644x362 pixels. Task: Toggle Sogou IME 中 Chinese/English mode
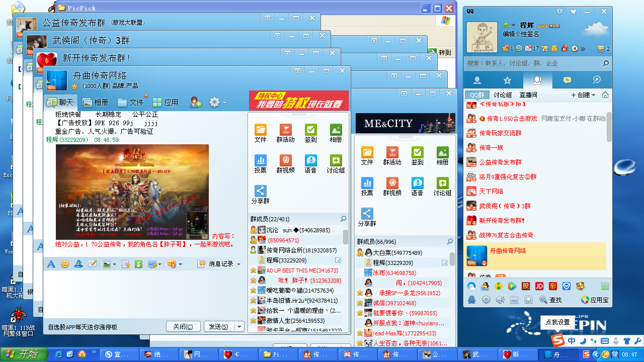[572, 341]
